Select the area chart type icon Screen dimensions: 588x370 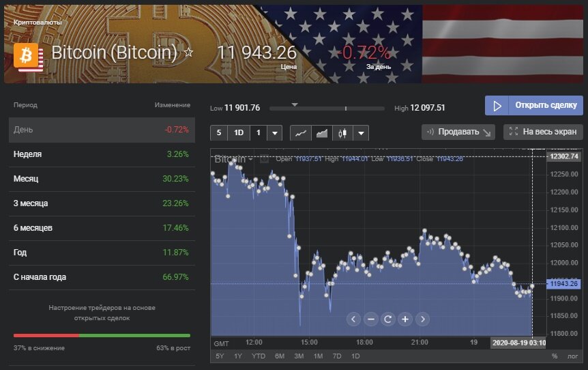(321, 132)
